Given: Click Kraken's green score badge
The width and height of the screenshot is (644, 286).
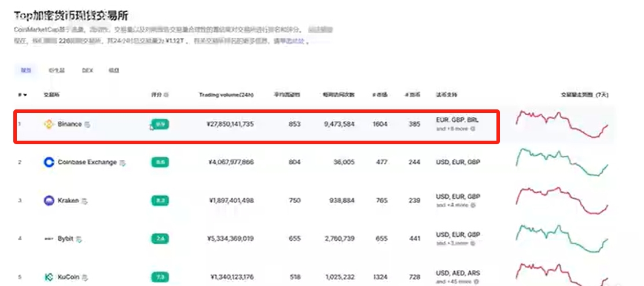Looking at the screenshot, I should (x=160, y=200).
